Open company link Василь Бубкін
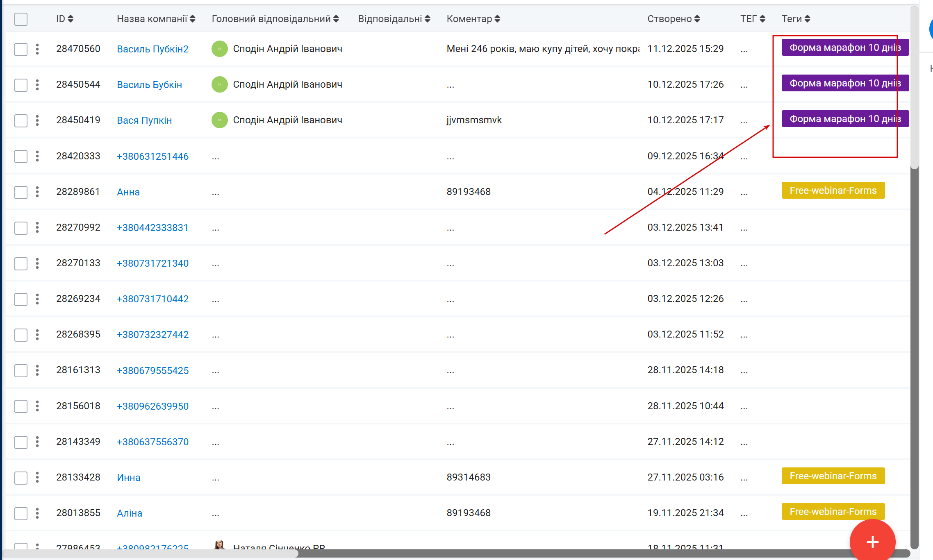The height and width of the screenshot is (560, 933). click(x=149, y=85)
